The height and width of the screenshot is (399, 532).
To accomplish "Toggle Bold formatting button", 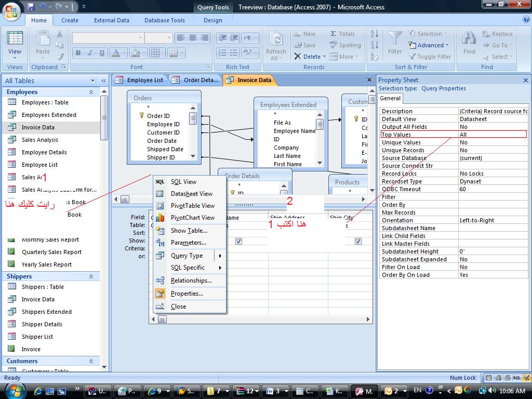I will pyautogui.click(x=78, y=53).
